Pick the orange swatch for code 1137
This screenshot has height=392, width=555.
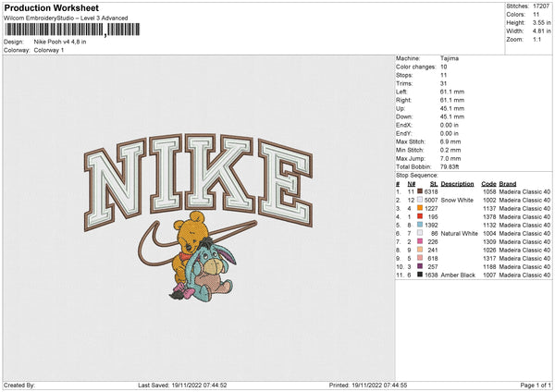tap(420, 208)
